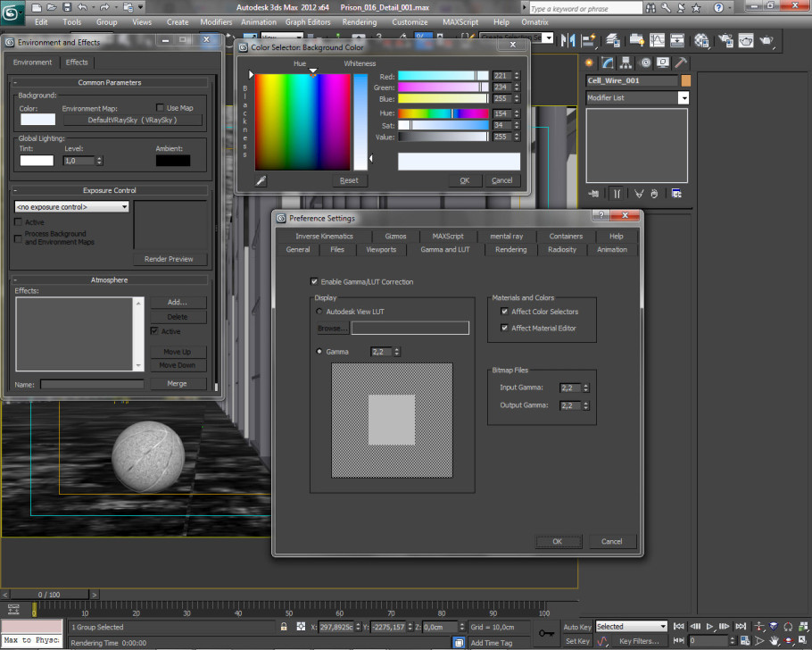Toggle Active checkbox in Atmosphere section

[x=154, y=330]
